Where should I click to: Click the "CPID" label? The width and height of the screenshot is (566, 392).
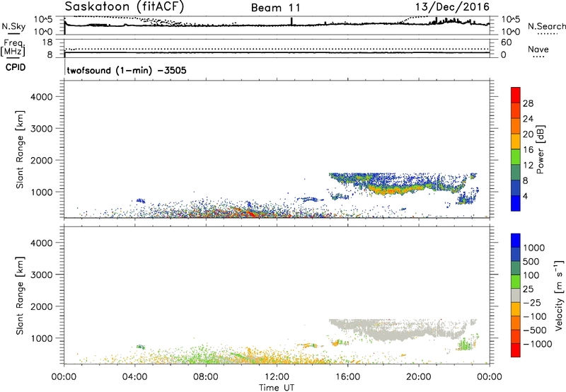click(16, 67)
